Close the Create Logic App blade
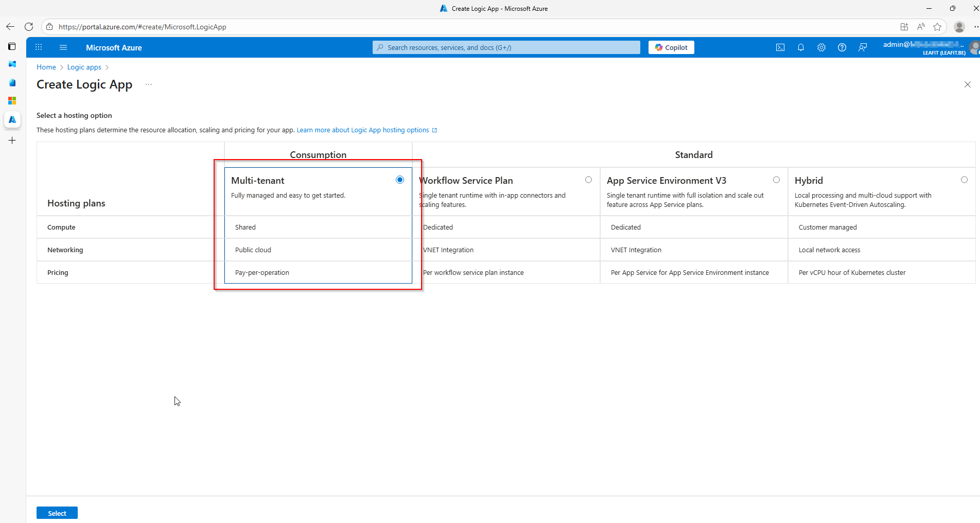The height and width of the screenshot is (523, 980). [968, 84]
